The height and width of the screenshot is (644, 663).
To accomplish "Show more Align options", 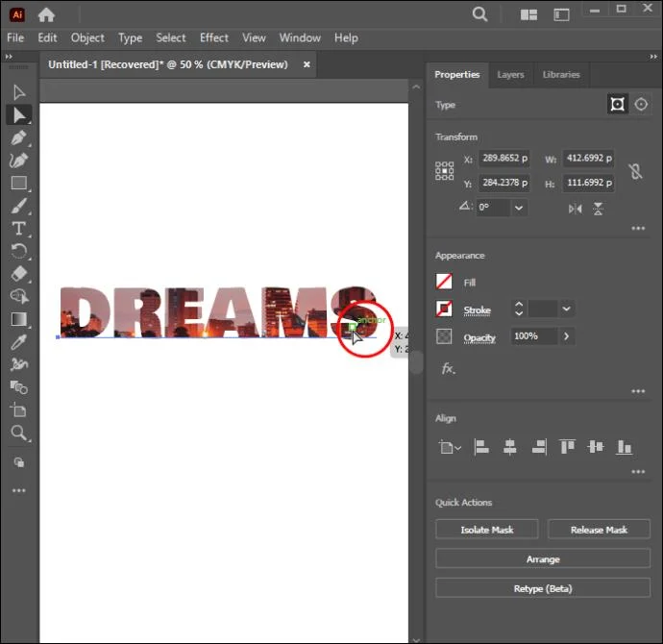I will click(638, 472).
